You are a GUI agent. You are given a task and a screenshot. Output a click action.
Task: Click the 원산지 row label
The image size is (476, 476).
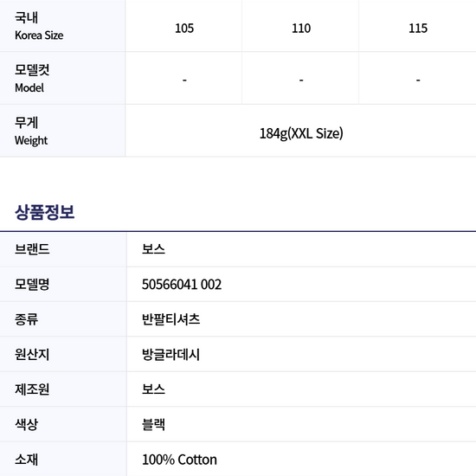32,354
